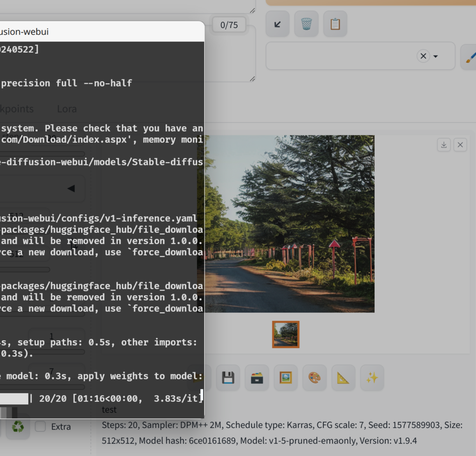Viewport: 476px width, 456px height.
Task: Click the 0/75 token counter
Action: pyautogui.click(x=229, y=25)
